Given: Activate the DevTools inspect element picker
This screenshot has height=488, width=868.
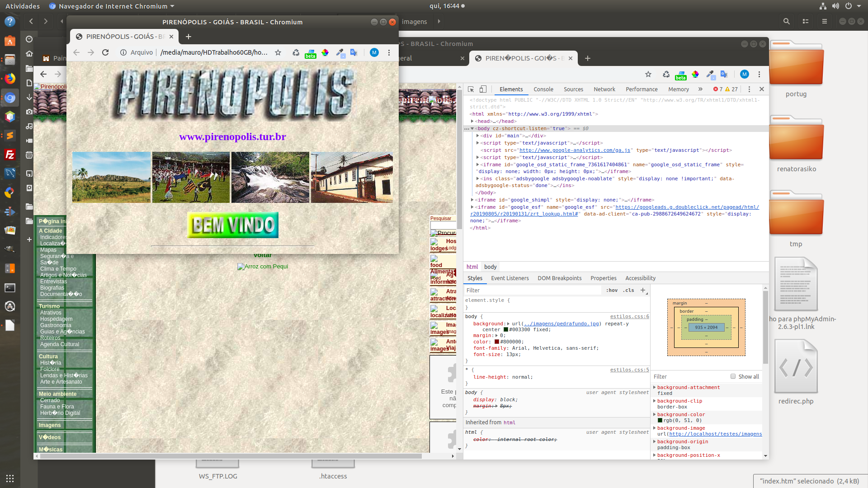Looking at the screenshot, I should 471,89.
